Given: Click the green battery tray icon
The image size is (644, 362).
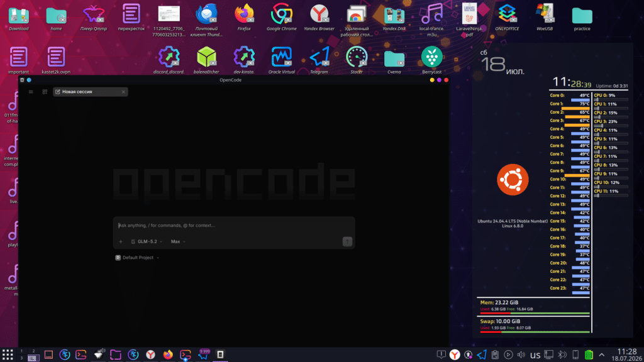Looking at the screenshot, I should pyautogui.click(x=589, y=354).
